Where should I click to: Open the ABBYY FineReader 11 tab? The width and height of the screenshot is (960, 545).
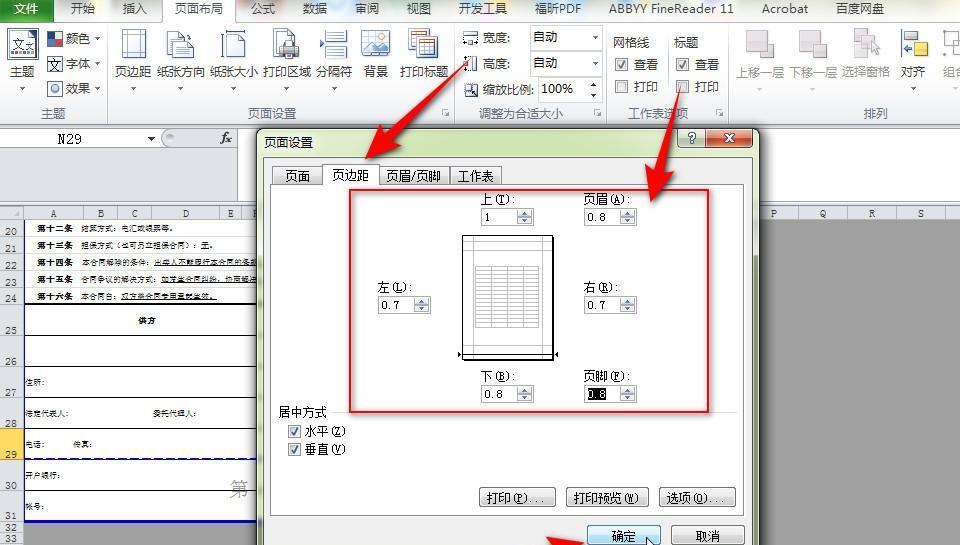(x=671, y=9)
